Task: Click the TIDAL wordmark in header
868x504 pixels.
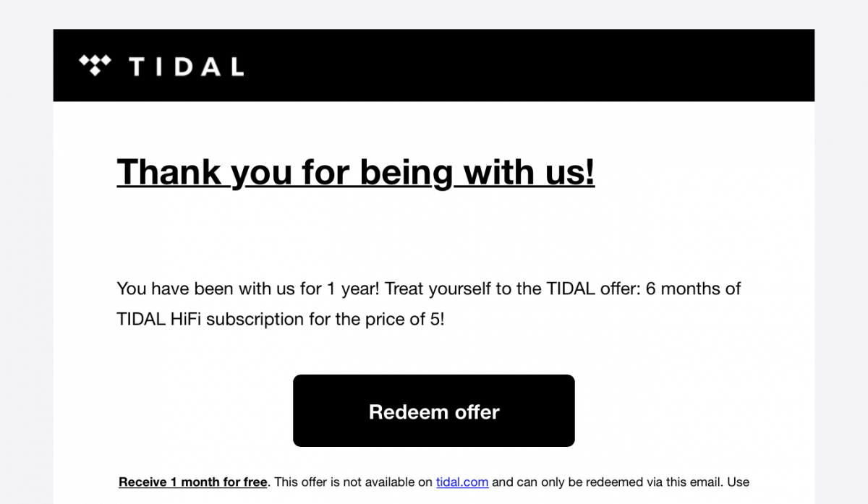Action: [186, 67]
